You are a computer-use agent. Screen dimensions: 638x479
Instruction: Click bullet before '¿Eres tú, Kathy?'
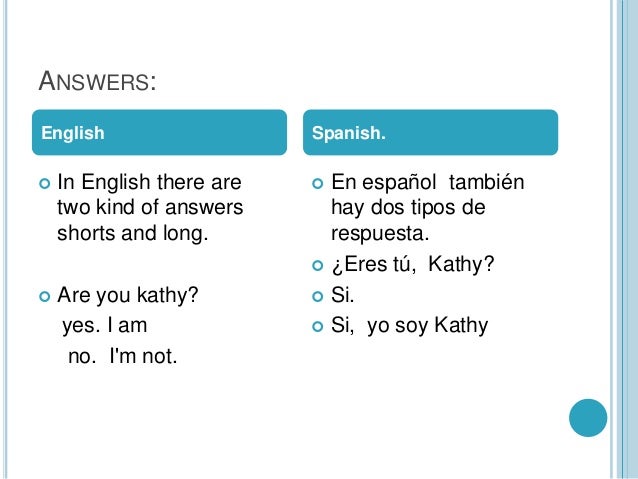(x=317, y=266)
